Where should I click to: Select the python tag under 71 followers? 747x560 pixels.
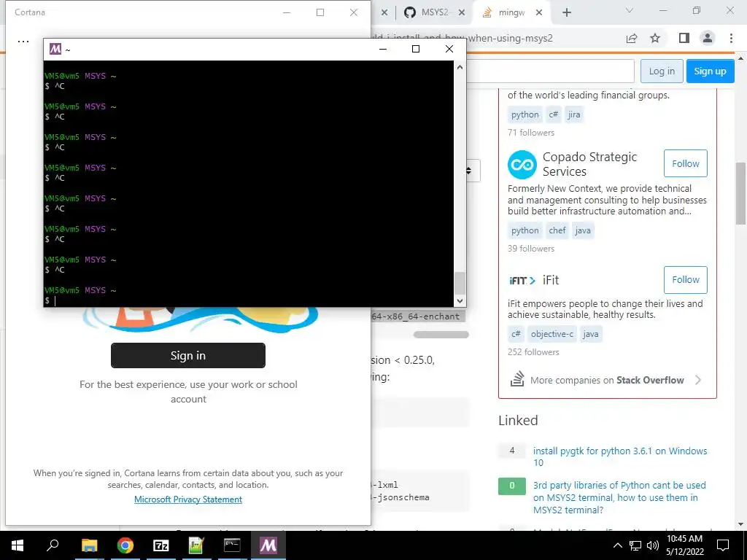click(x=525, y=114)
